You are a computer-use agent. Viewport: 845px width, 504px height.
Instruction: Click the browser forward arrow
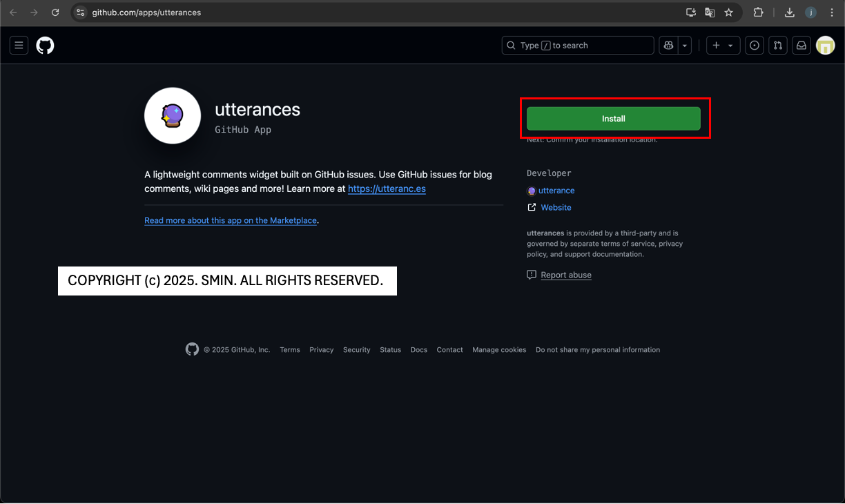(x=34, y=12)
